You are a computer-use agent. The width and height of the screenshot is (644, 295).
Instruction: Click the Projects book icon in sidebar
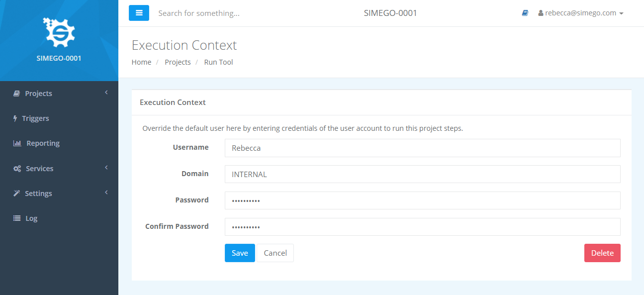[x=16, y=94]
